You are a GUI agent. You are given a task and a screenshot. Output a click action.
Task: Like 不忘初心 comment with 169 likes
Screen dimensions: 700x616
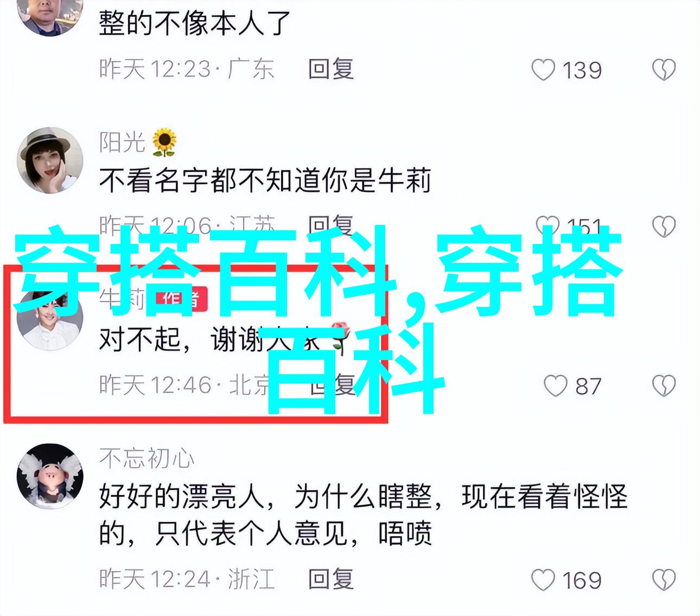543,580
